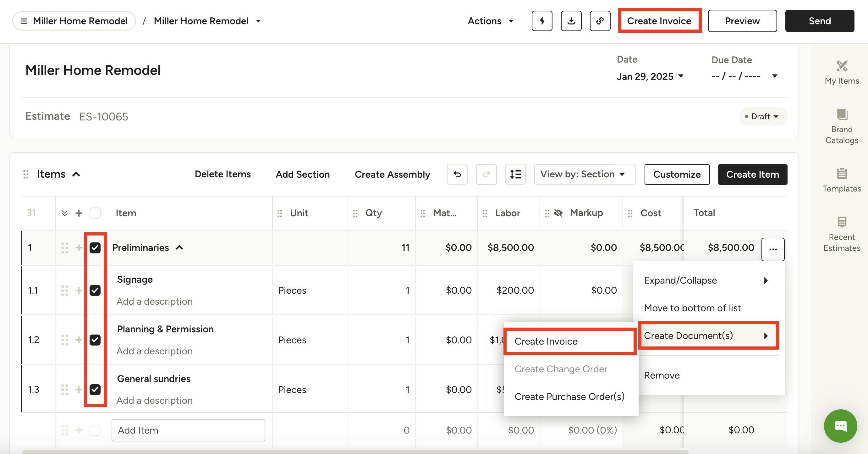
Task: Click the drag handle of the Qty column
Action: tap(355, 213)
